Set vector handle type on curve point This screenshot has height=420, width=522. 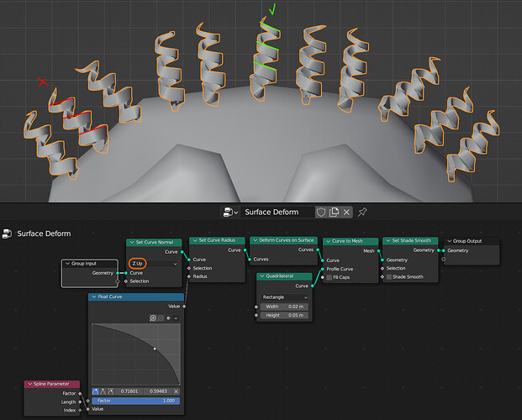[x=103, y=391]
